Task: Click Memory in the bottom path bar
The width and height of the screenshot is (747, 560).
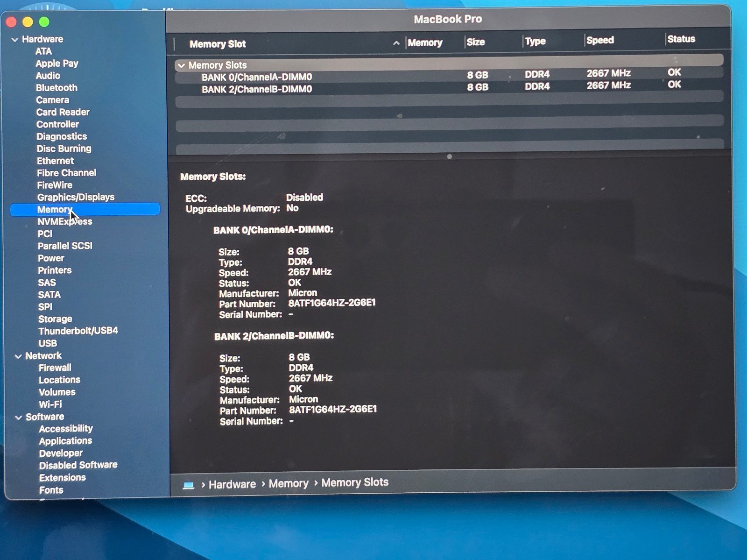Action: click(x=289, y=483)
